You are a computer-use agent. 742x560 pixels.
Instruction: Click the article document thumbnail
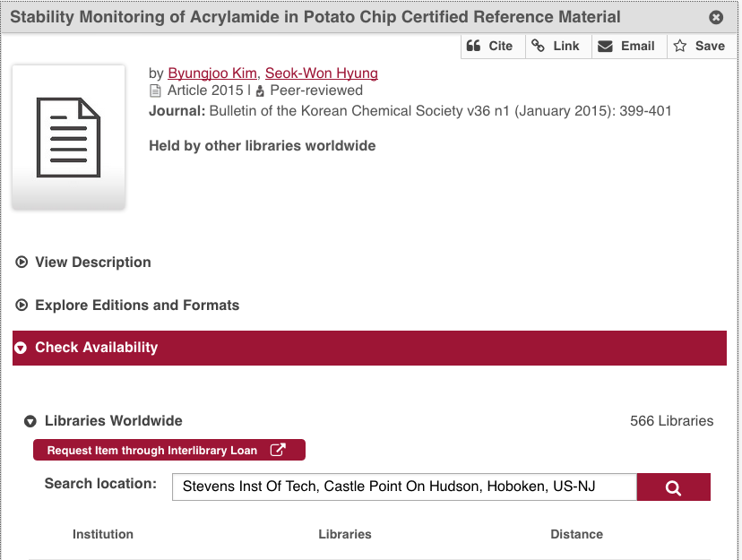pyautogui.click(x=69, y=137)
